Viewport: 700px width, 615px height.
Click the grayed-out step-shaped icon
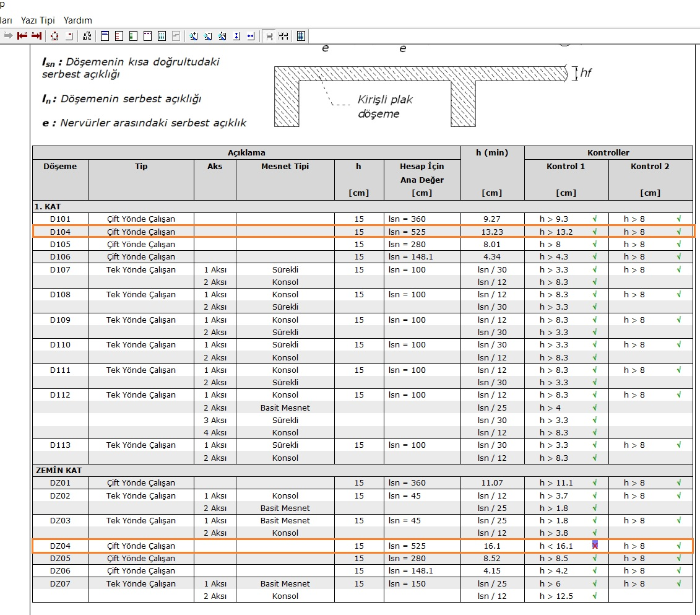[176, 36]
